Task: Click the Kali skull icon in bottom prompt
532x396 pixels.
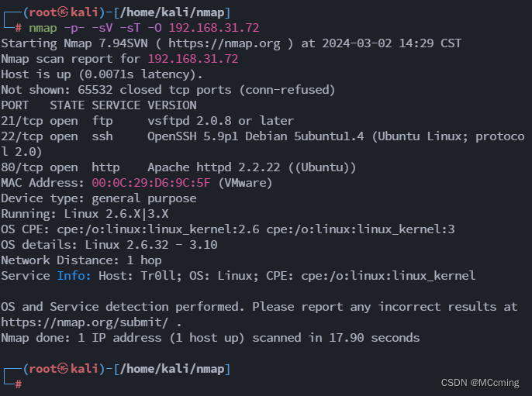Action: coord(63,369)
